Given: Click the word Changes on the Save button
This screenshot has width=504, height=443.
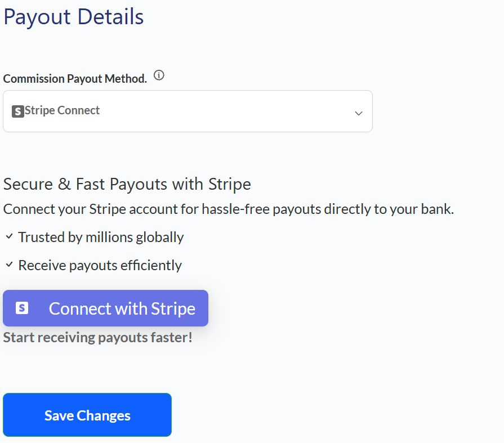Looking at the screenshot, I should point(104,415).
